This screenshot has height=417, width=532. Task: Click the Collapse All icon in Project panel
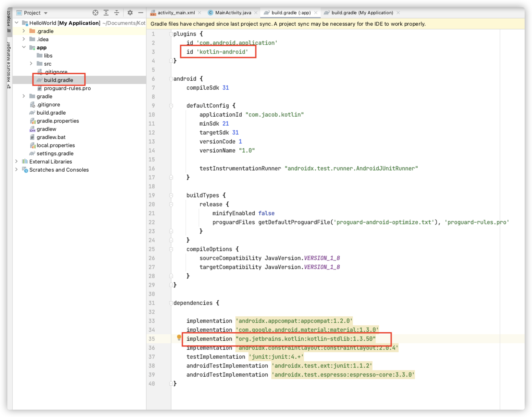(116, 13)
